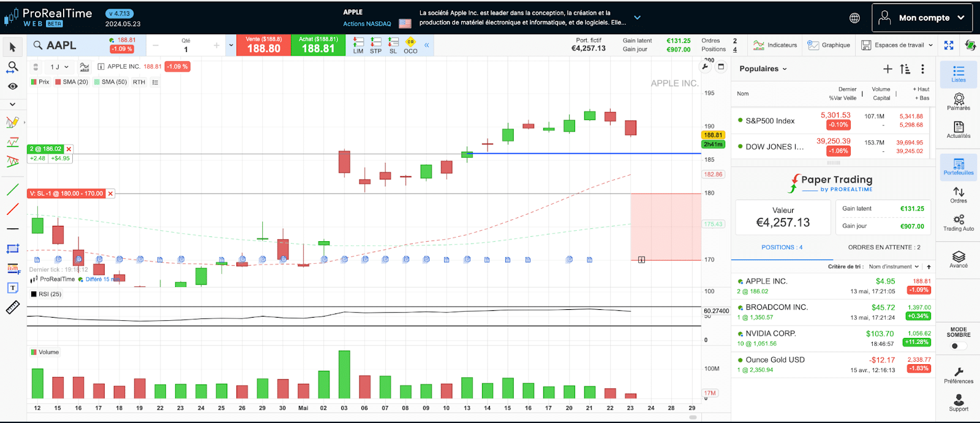
Task: Change the chart style icon next to timeframe
Action: pos(85,67)
